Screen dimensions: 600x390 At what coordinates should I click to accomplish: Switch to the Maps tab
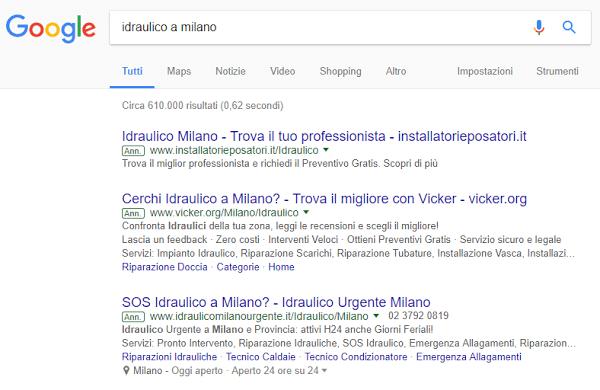tap(179, 71)
